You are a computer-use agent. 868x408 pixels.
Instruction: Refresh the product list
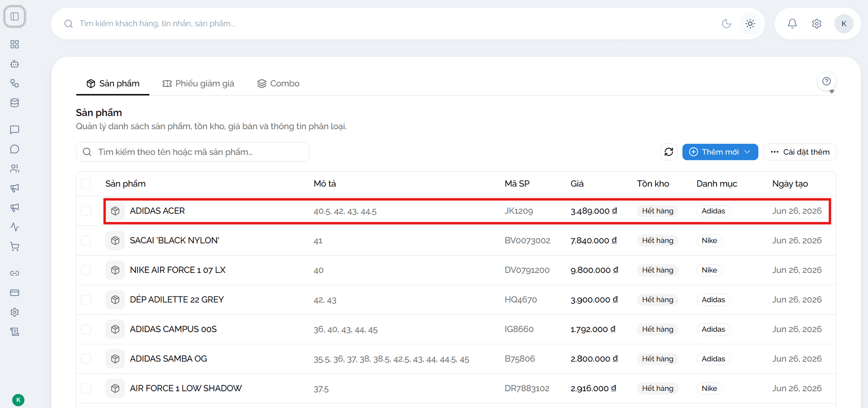click(x=669, y=152)
